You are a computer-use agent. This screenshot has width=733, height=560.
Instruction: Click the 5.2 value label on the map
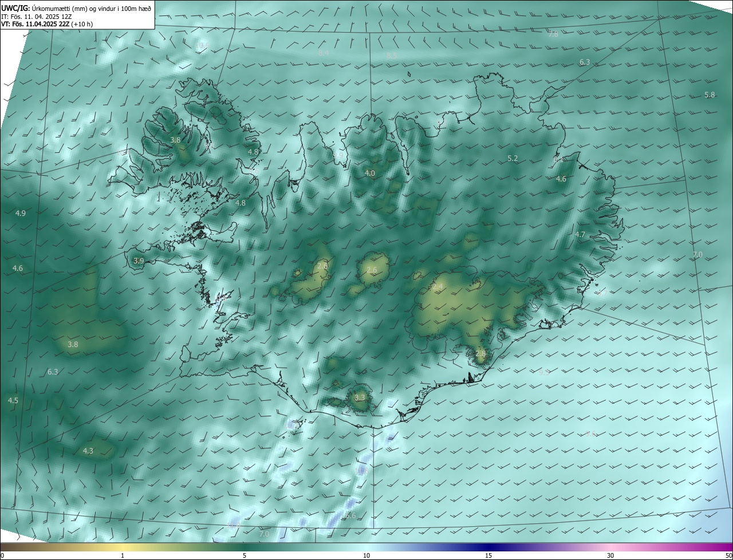coord(513,158)
